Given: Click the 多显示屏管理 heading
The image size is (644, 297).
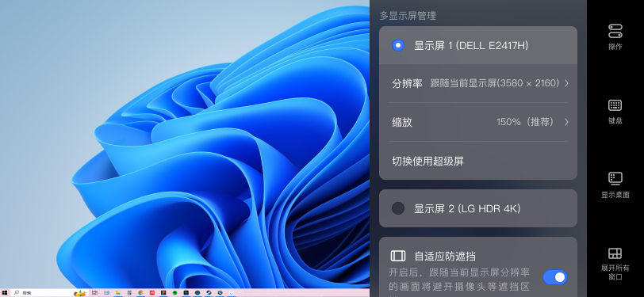Looking at the screenshot, I should pos(408,16).
